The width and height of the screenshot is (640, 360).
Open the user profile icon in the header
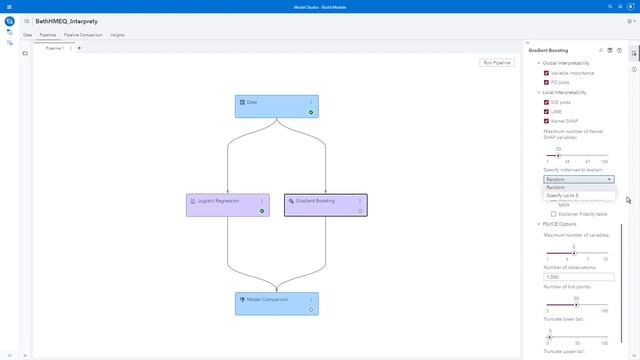coord(631,7)
